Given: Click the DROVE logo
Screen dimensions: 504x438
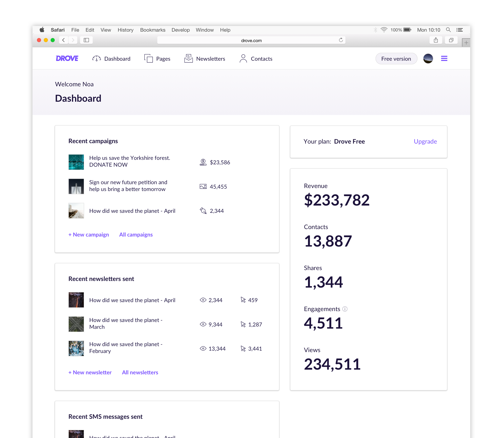Looking at the screenshot, I should 67,59.
